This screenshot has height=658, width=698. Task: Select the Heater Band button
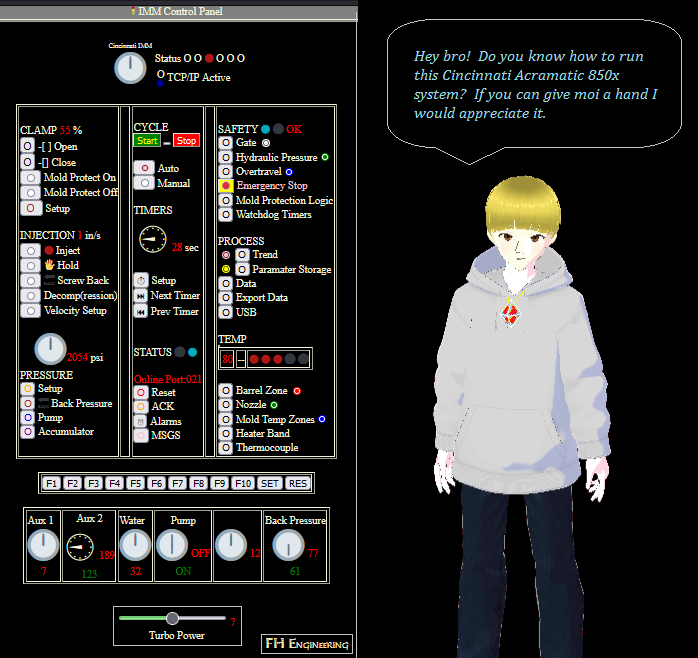(226, 434)
